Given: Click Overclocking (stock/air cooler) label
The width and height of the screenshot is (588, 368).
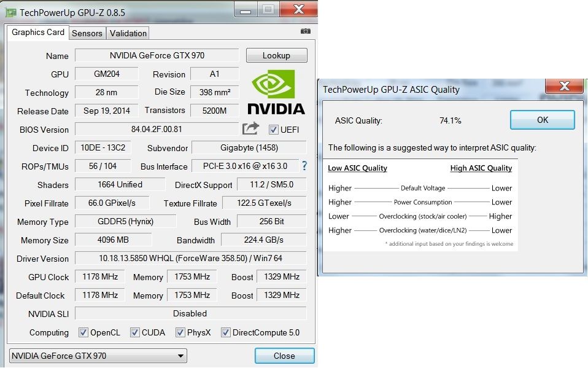Looking at the screenshot, I should (423, 216).
